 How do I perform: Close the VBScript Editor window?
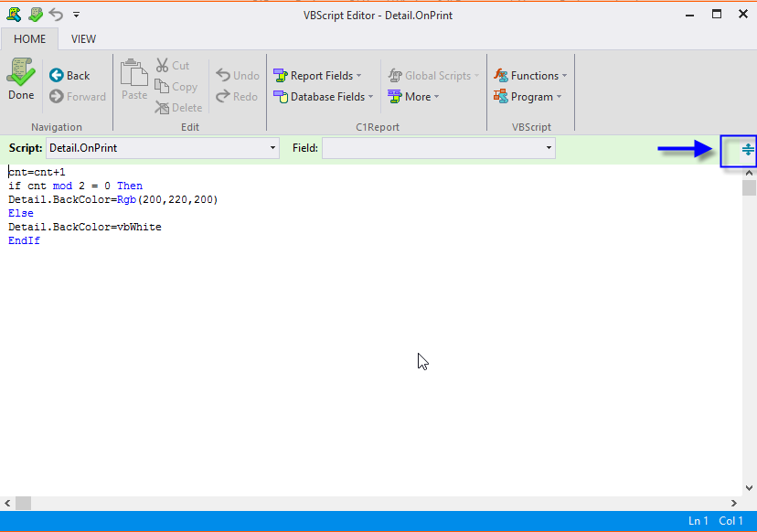(743, 15)
